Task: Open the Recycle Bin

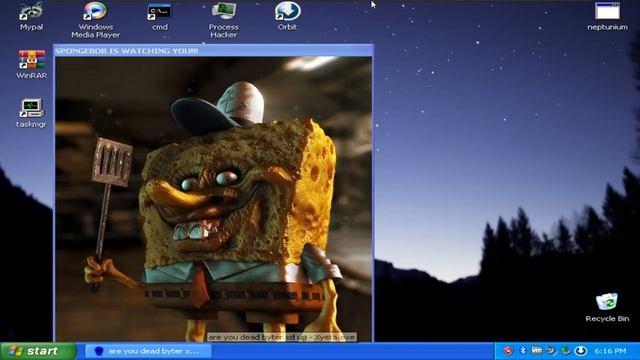Action: point(607,307)
